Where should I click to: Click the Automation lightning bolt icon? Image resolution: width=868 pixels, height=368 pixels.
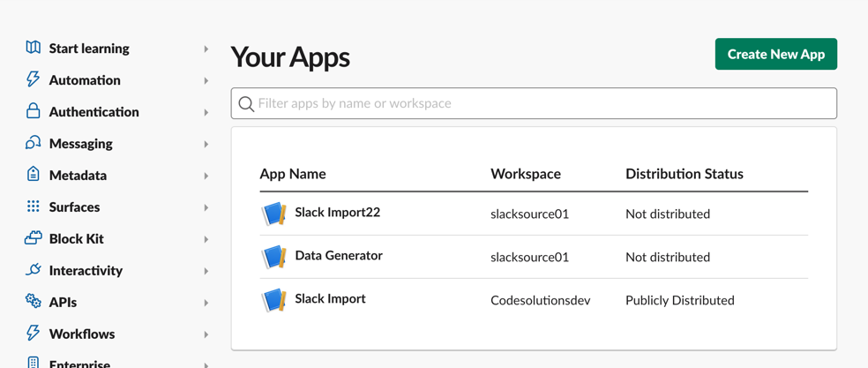(x=33, y=79)
